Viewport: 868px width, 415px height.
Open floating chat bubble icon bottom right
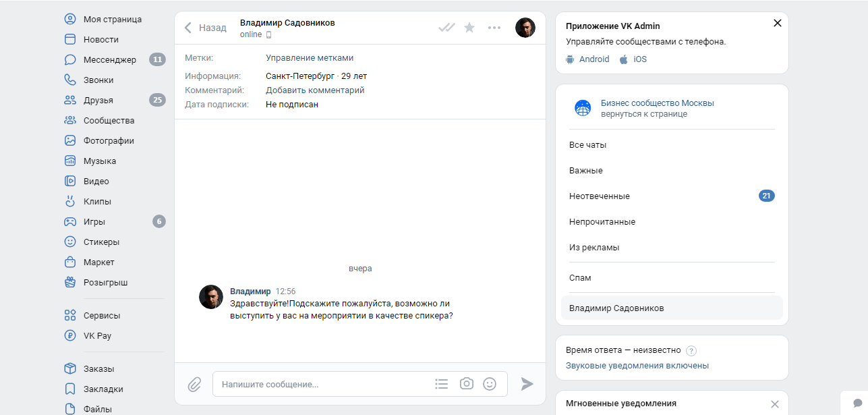(858, 404)
